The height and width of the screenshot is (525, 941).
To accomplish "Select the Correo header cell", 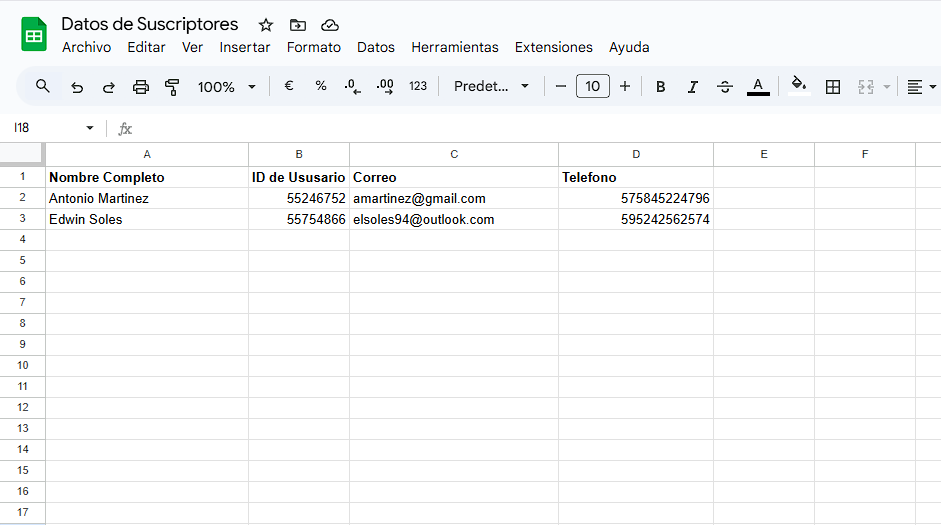I will pos(454,178).
